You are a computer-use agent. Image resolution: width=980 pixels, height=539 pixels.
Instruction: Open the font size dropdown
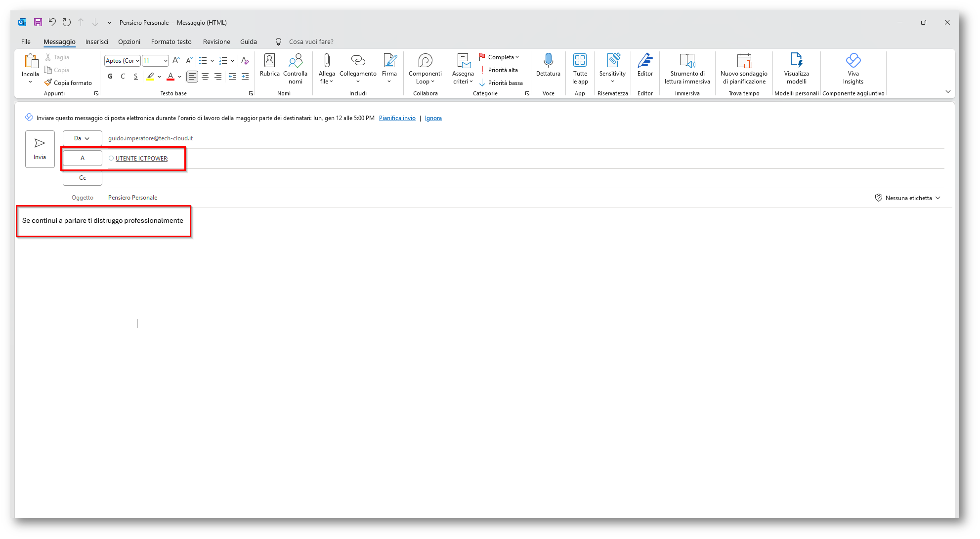166,61
